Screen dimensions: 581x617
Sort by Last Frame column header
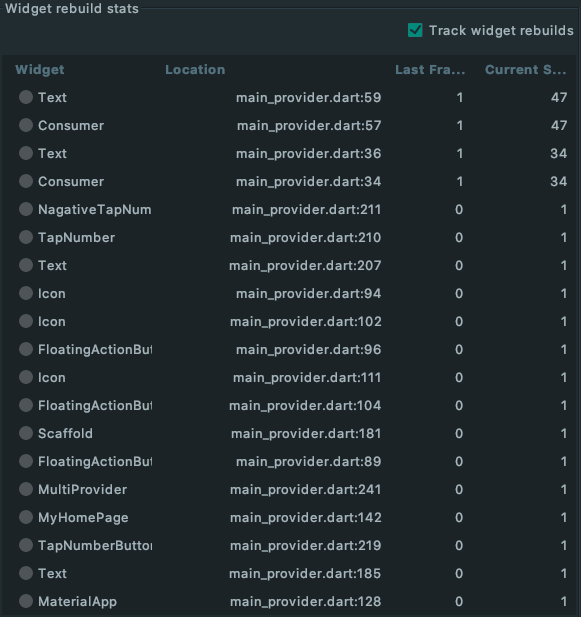pyautogui.click(x=430, y=70)
